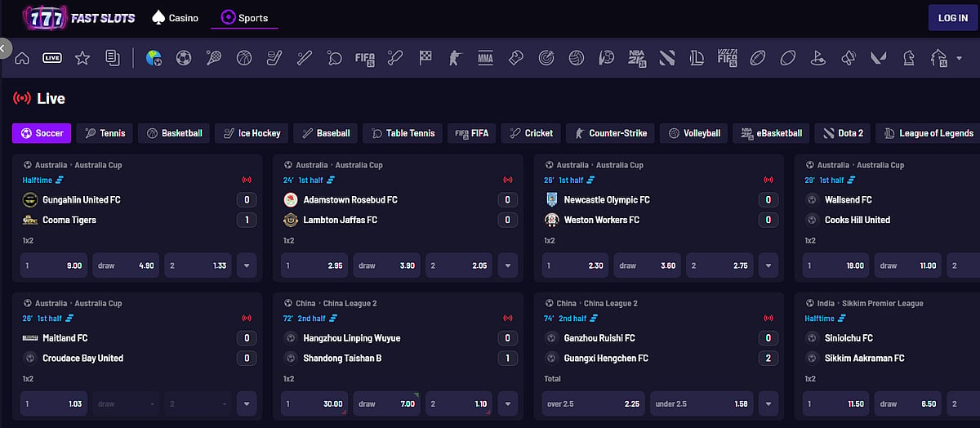Expand more markets for Newcastle Olympic match
Image resolution: width=980 pixels, height=428 pixels.
click(x=768, y=265)
